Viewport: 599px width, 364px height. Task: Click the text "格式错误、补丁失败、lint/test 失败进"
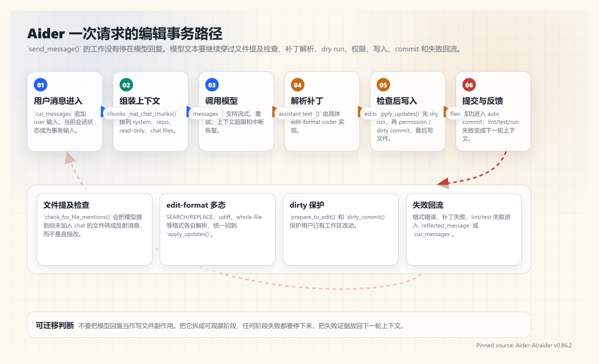coord(461,217)
